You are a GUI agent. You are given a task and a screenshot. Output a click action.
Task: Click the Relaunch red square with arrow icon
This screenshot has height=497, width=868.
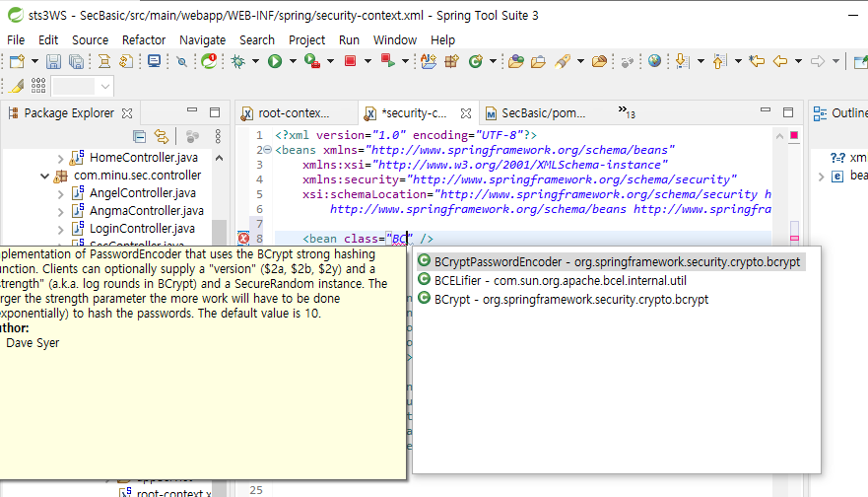point(387,61)
